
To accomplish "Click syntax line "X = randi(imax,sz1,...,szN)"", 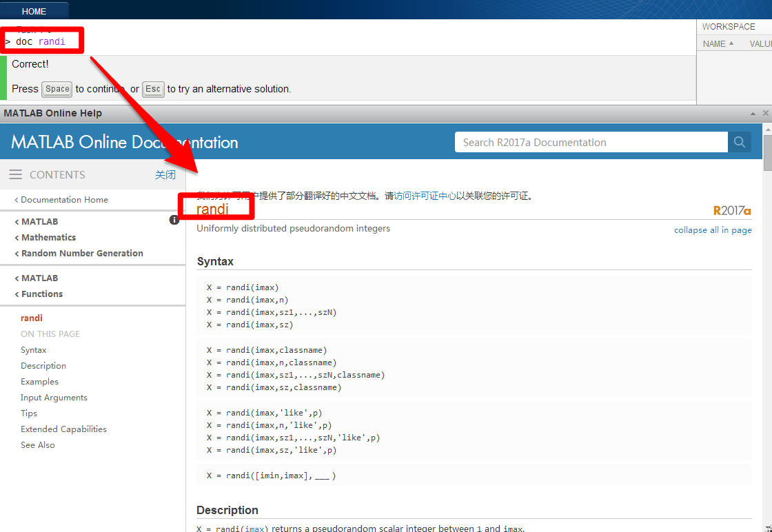I will click(x=272, y=312).
